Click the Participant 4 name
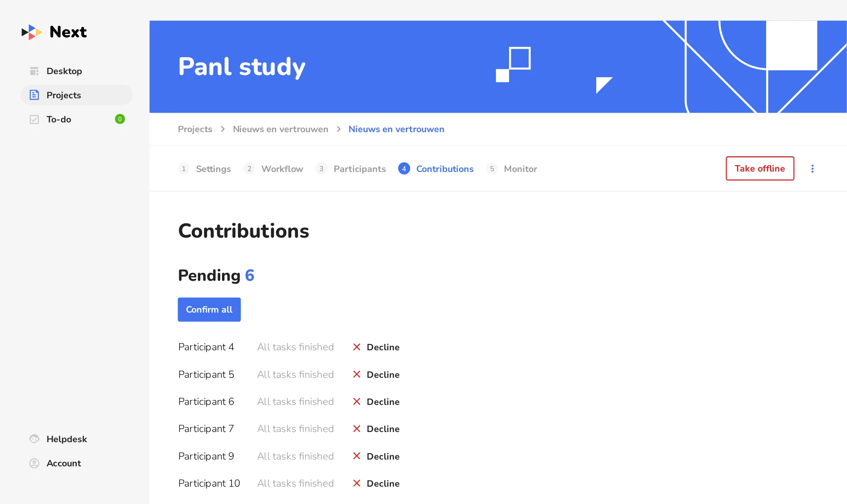This screenshot has height=504, width=847. pyautogui.click(x=206, y=347)
